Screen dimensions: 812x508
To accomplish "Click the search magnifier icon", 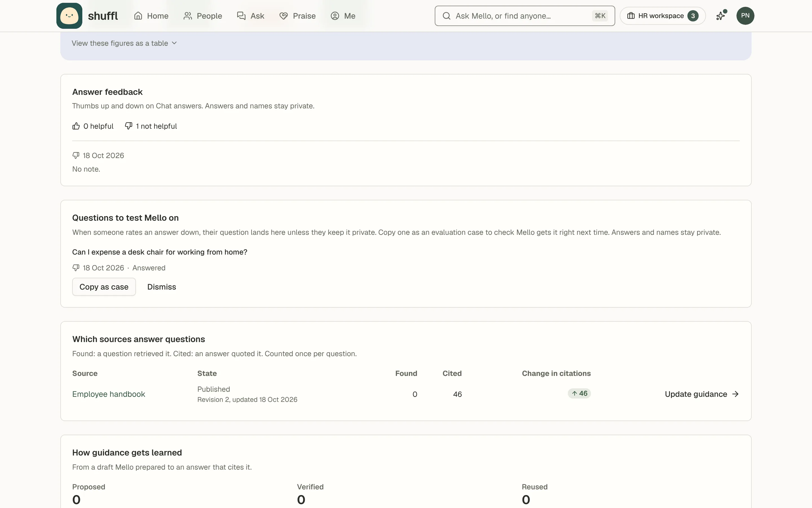I will click(446, 16).
